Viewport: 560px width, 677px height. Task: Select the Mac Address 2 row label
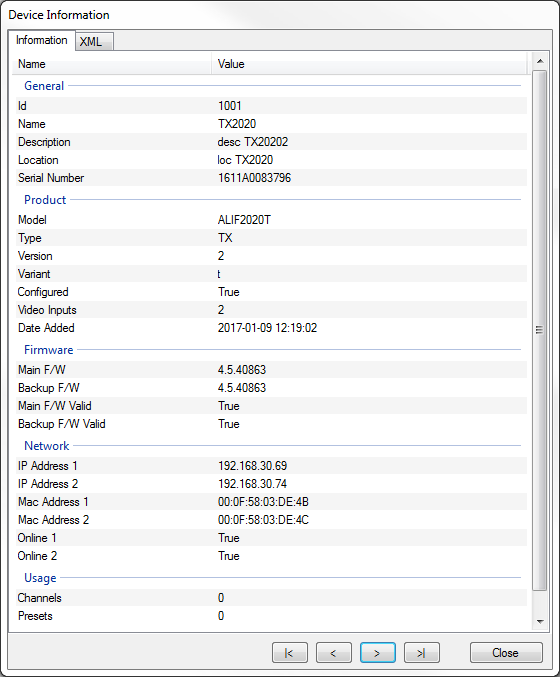coord(54,520)
